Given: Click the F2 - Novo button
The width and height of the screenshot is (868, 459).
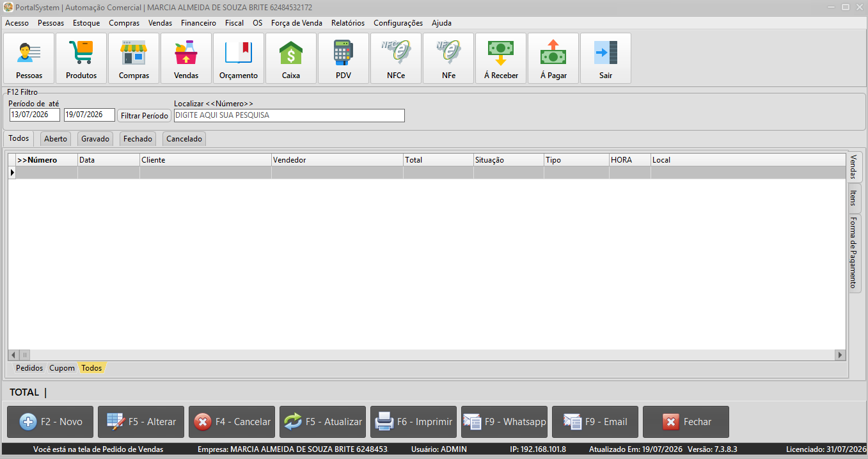Looking at the screenshot, I should click(50, 422).
